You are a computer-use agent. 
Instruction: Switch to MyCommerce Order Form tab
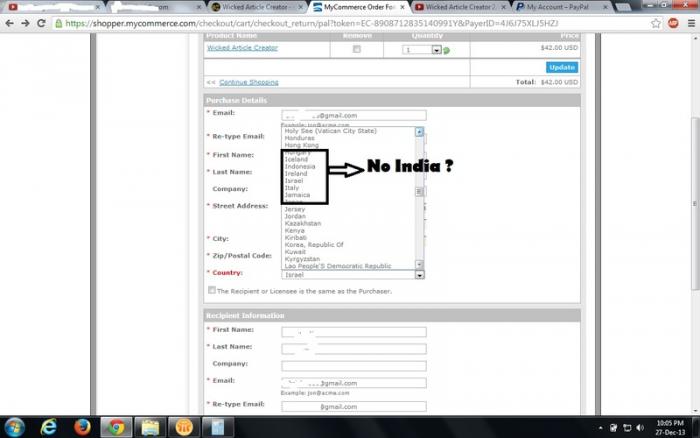click(x=359, y=7)
